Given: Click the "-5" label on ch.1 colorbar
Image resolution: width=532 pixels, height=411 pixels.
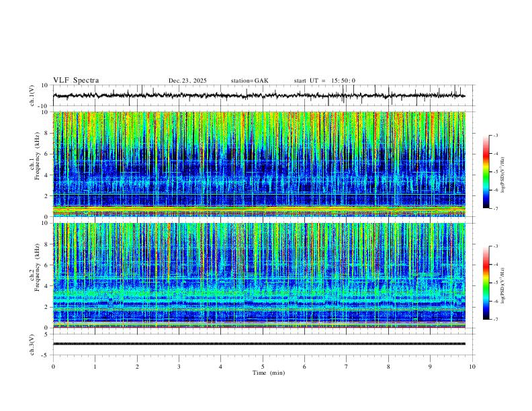Looking at the screenshot, I should point(496,172).
